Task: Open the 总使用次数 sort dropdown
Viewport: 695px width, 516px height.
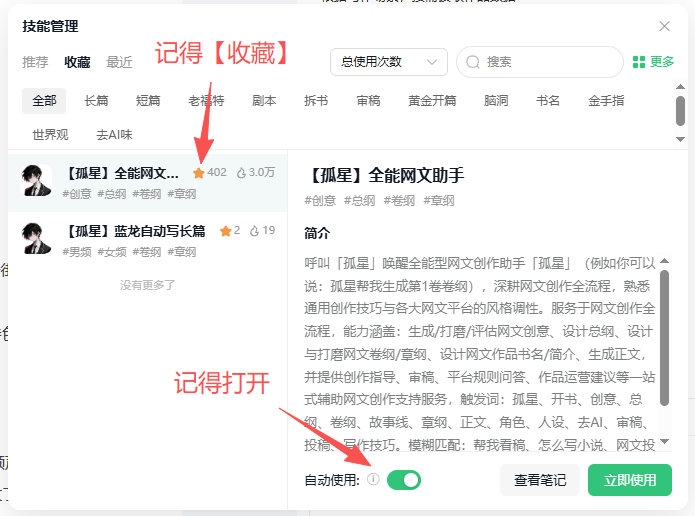Action: pos(389,62)
